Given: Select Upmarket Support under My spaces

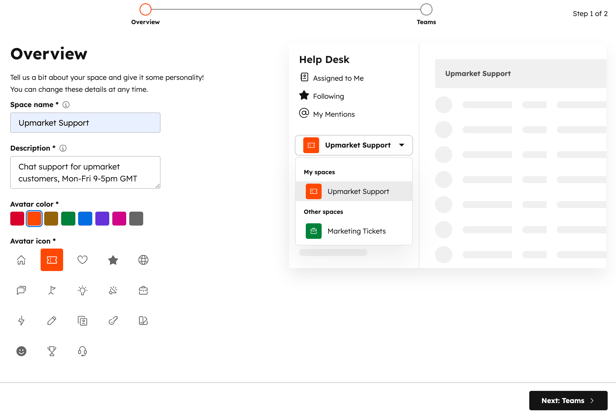Looking at the screenshot, I should click(356, 191).
